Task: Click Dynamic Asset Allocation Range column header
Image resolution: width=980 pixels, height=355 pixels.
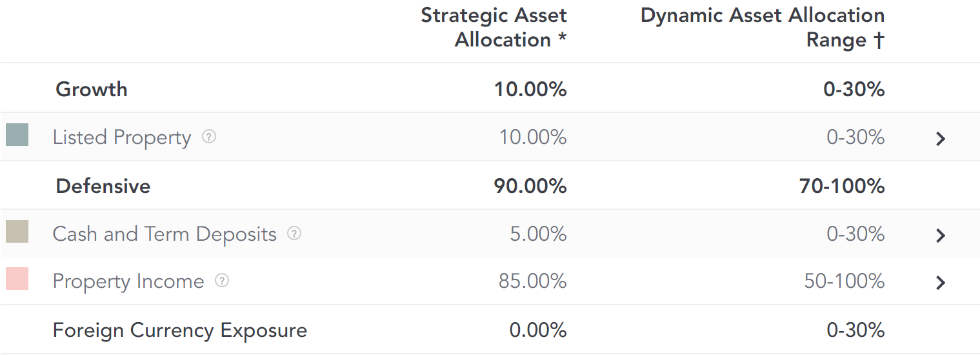Action: [x=763, y=27]
